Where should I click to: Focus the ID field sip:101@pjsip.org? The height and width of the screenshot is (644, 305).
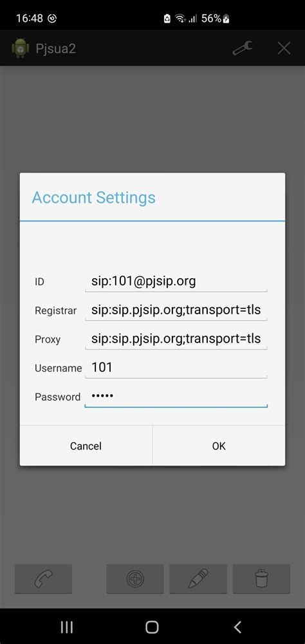pos(176,282)
